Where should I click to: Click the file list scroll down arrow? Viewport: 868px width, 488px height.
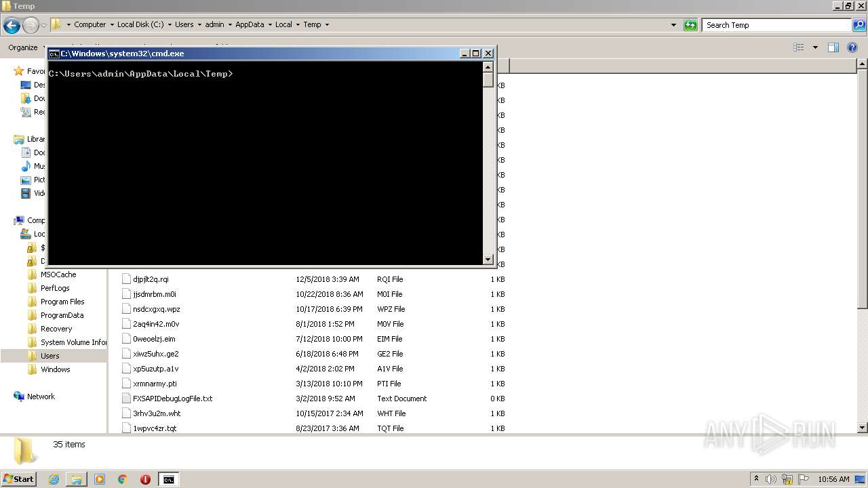click(x=862, y=428)
